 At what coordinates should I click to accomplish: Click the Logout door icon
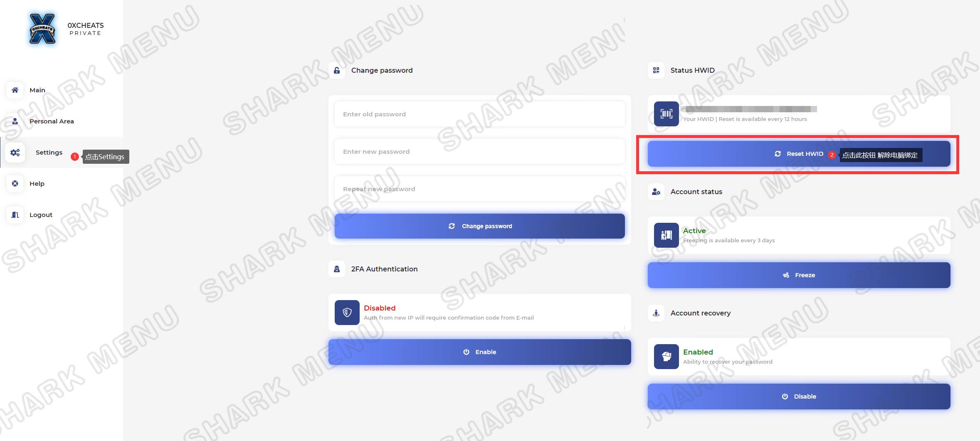15,214
